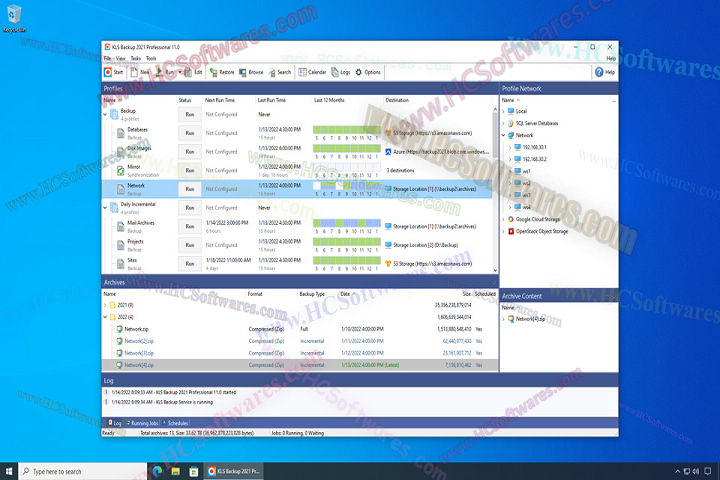720x480 pixels.
Task: Collapse the Network node in Profile Network
Action: tap(503, 135)
